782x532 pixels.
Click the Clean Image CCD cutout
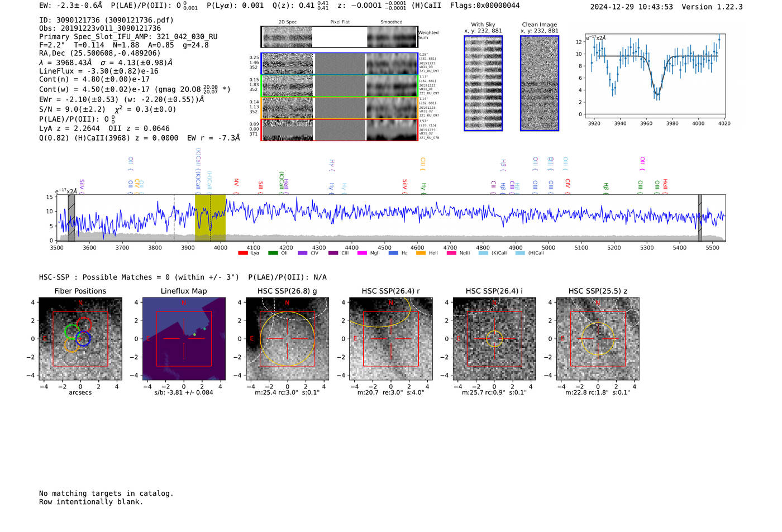(x=540, y=83)
